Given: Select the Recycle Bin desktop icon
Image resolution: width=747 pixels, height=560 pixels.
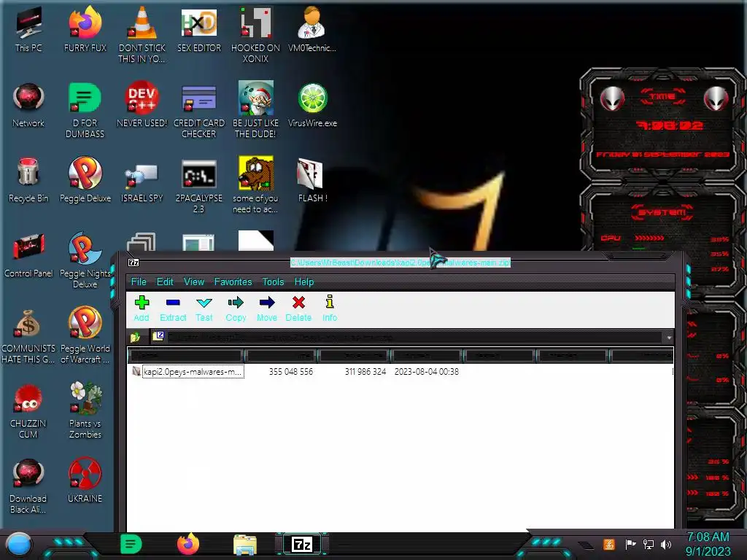Looking at the screenshot, I should (x=28, y=180).
